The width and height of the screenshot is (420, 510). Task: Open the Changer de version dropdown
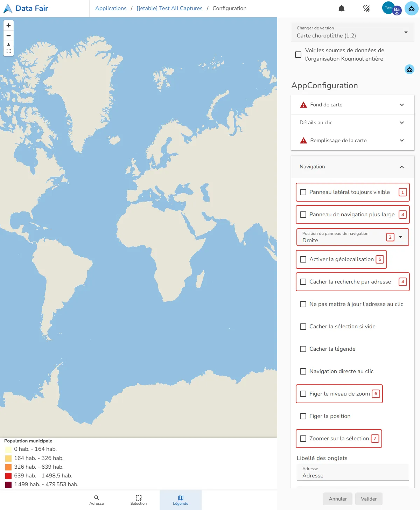pos(353,32)
